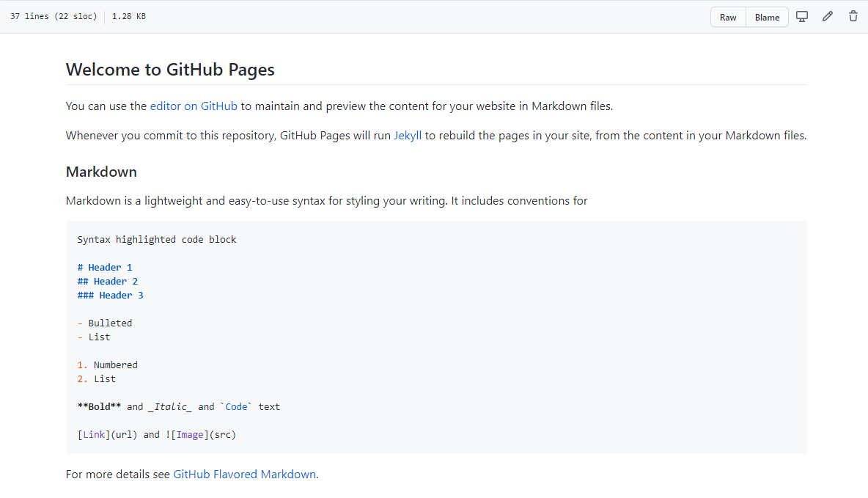Click '![Image](src)' in the code block
The image size is (868, 498).
pos(200,435)
